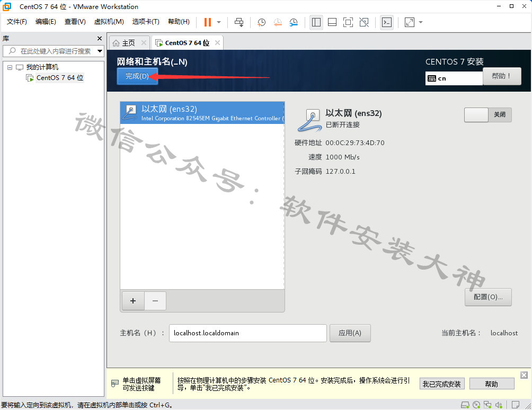Click the speed value 1000 Mb/s
532x410 pixels.
(x=343, y=157)
